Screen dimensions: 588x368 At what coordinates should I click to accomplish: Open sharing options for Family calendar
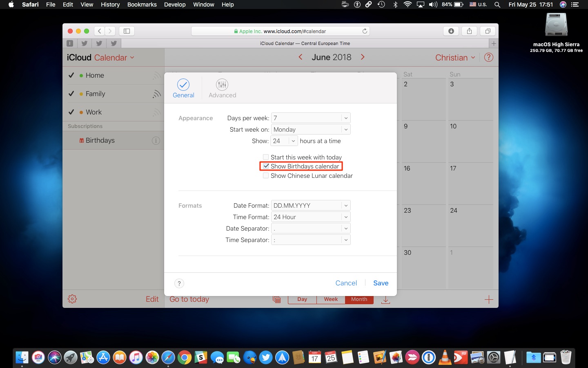(x=156, y=94)
